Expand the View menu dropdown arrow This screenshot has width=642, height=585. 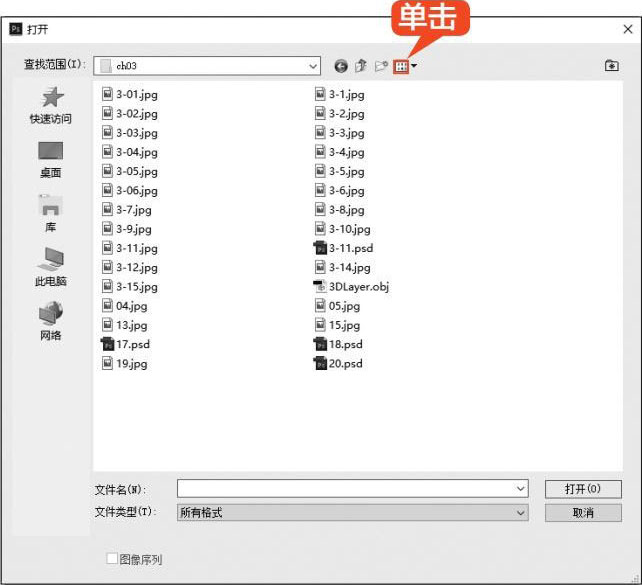414,66
